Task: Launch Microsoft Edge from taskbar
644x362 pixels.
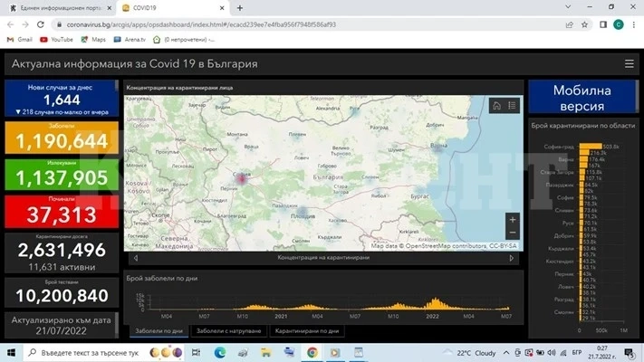Action: point(220,353)
